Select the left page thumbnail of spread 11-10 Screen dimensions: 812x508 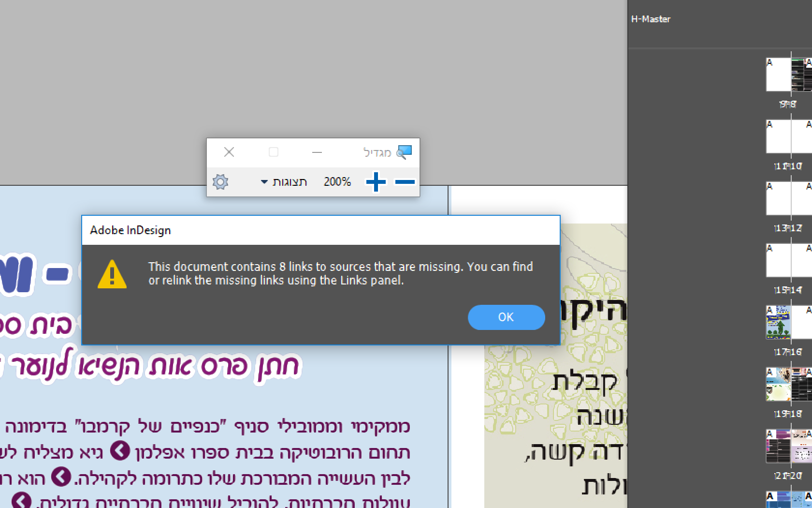[x=778, y=136]
